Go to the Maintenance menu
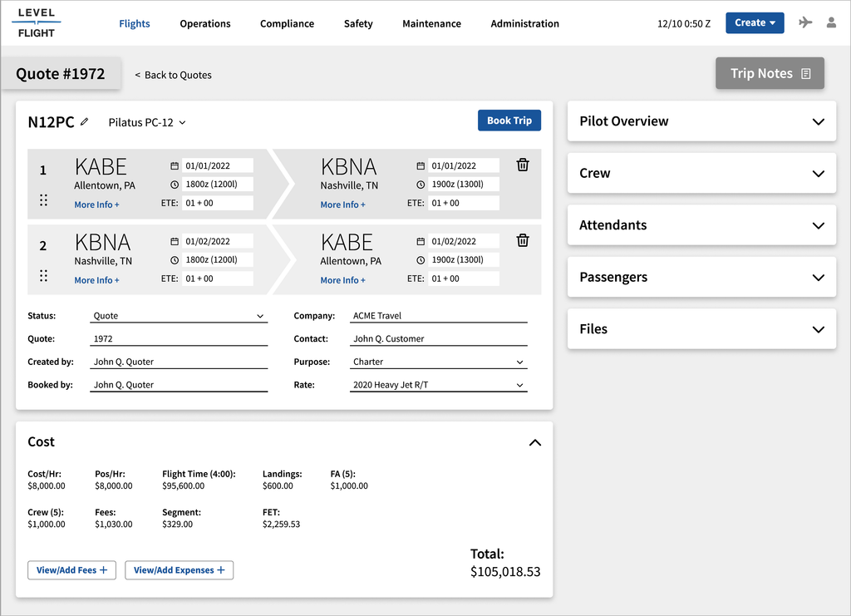Screen dimensions: 851x616 pos(431,24)
